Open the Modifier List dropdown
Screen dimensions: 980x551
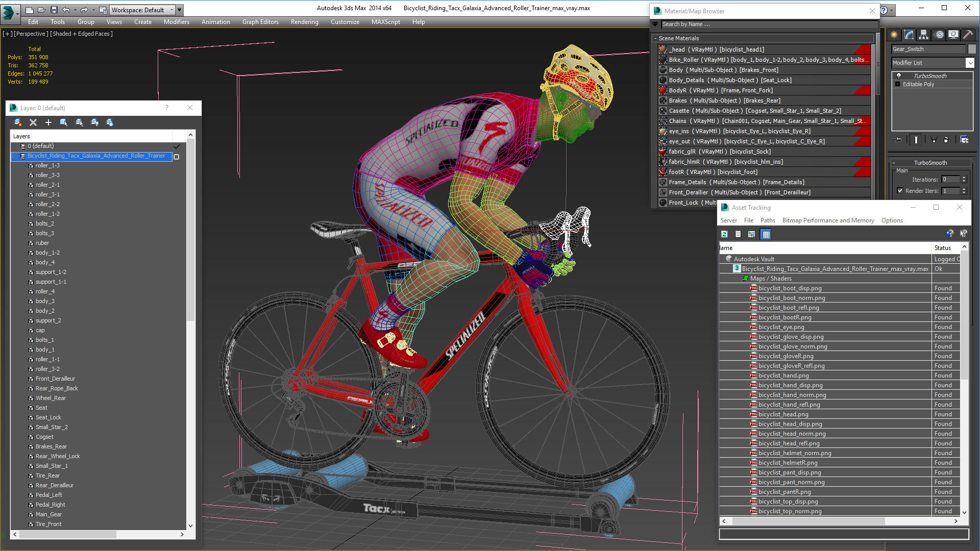[970, 63]
